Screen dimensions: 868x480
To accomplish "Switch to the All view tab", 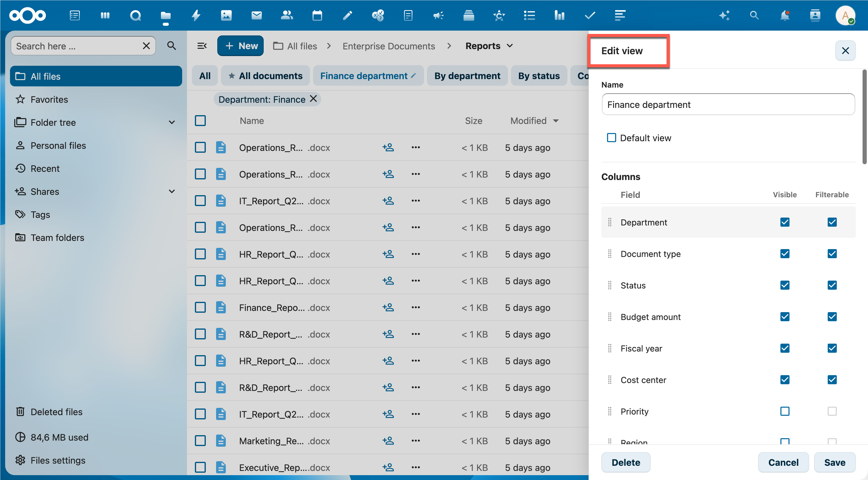I will [x=205, y=76].
